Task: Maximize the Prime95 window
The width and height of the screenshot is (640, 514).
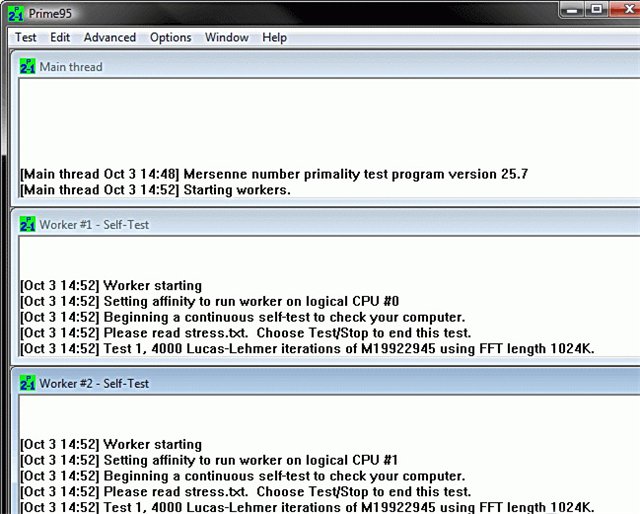Action: [x=596, y=9]
